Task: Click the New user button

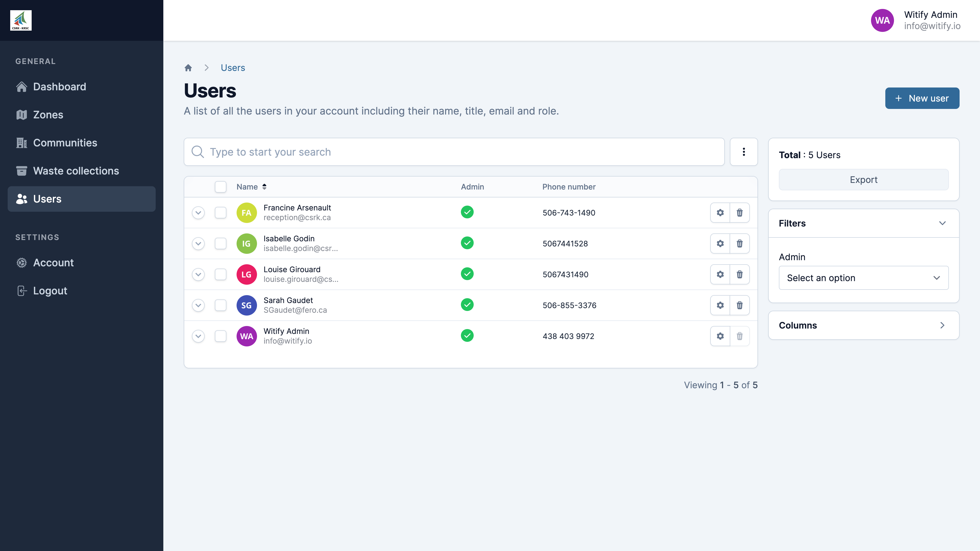Action: (x=922, y=98)
